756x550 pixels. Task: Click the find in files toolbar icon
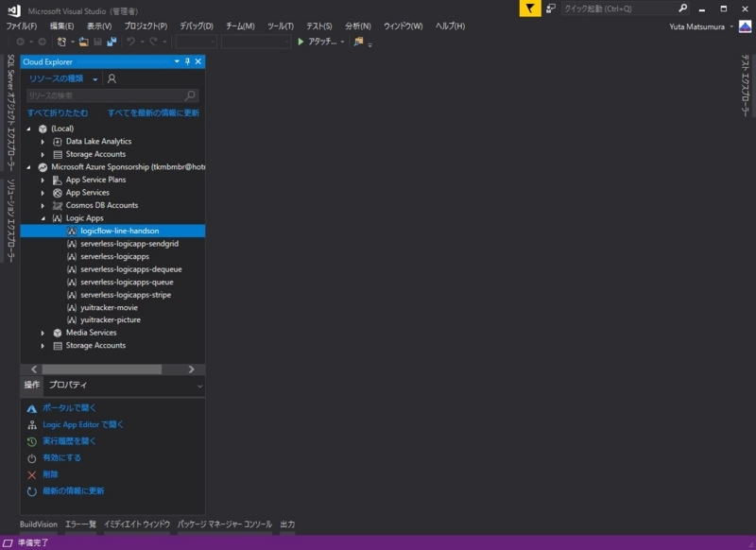[358, 42]
